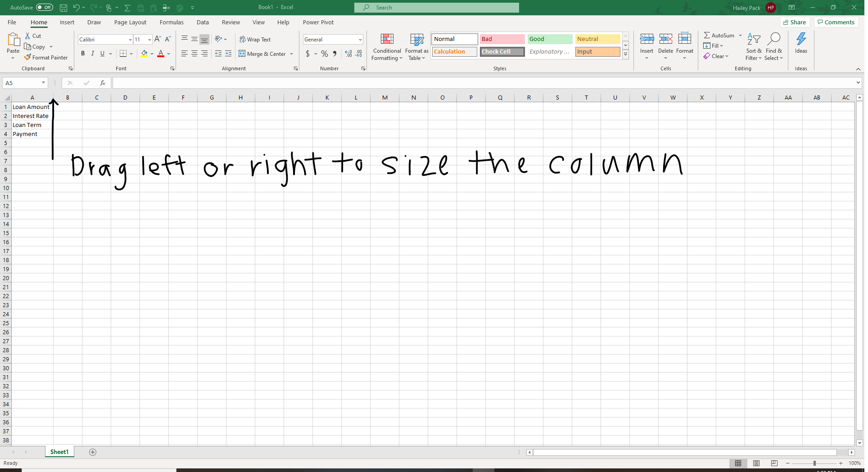Open Sort & Filter
Screen dimensions: 868x472
pyautogui.click(x=754, y=46)
